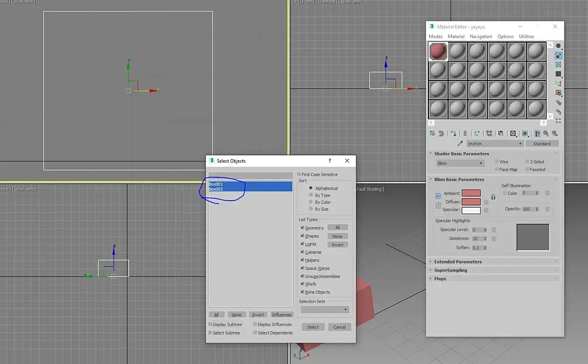Enable the Wire checkbox

coord(497,161)
